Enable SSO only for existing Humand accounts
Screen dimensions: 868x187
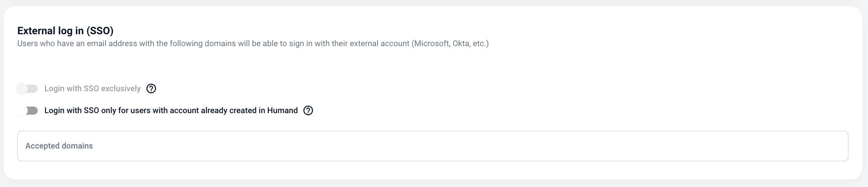(27, 111)
